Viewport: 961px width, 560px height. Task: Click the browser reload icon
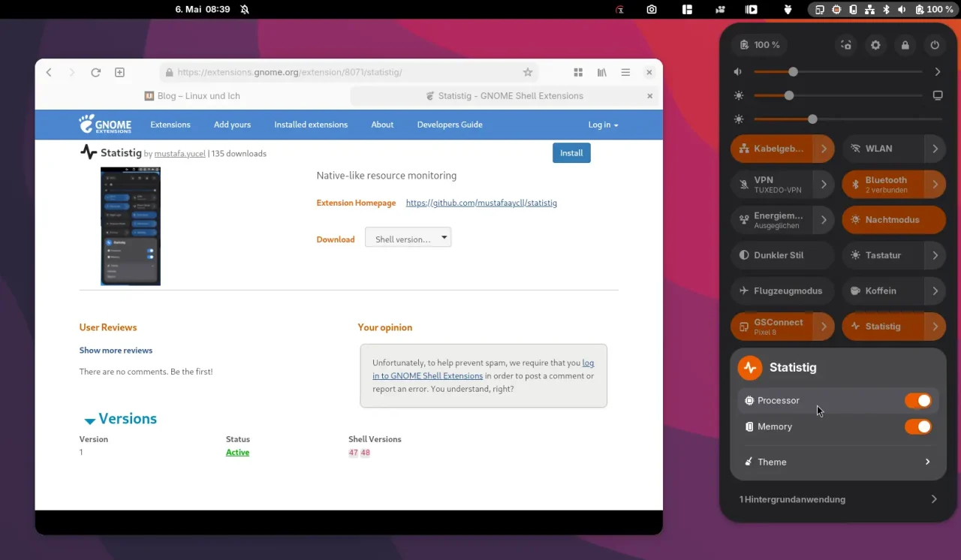pos(95,73)
